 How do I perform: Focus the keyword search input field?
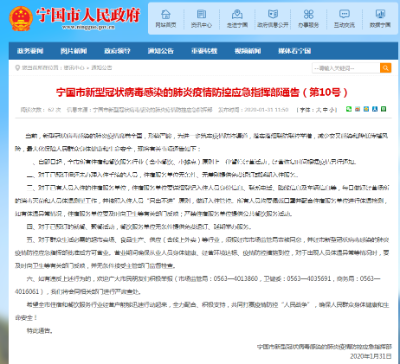point(346,68)
